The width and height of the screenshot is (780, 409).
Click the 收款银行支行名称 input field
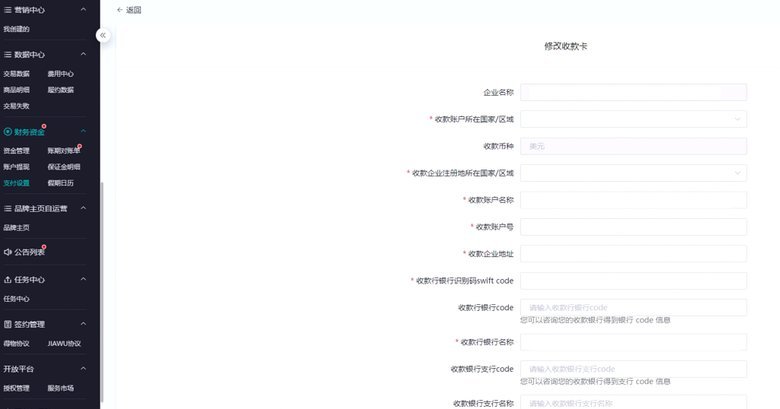coord(633,403)
